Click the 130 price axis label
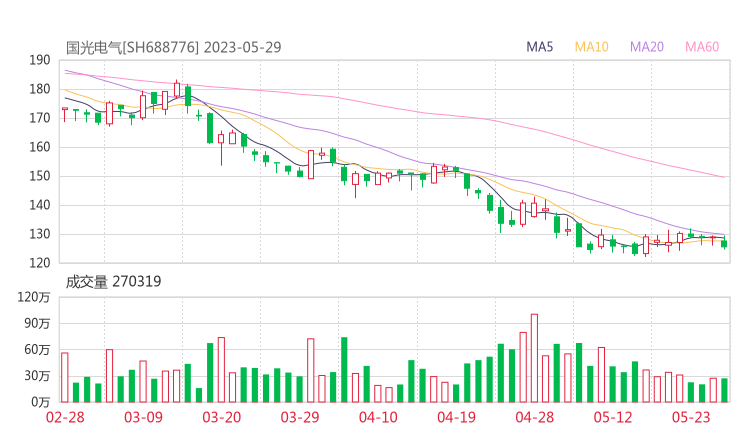This screenshot has height=440, width=740. point(40,234)
